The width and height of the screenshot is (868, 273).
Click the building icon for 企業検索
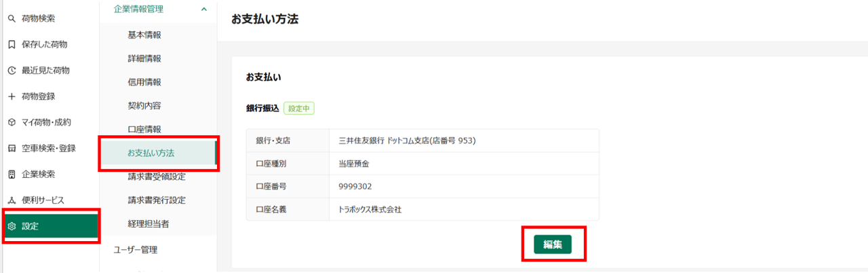tap(11, 174)
